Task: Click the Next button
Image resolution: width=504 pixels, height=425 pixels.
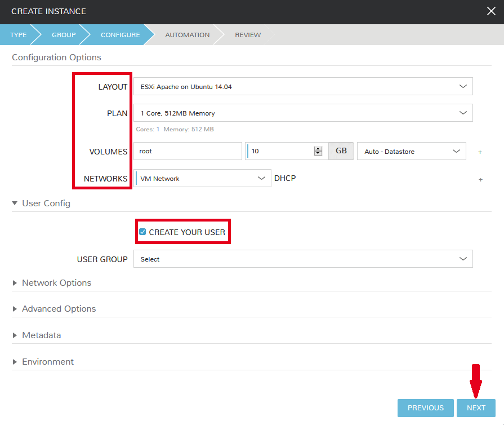Action: 476,408
